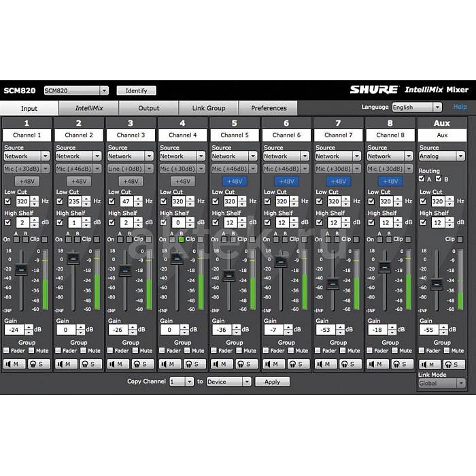Switch to the IntelliMix tab
Image resolution: width=476 pixels, height=476 pixels.
point(89,108)
